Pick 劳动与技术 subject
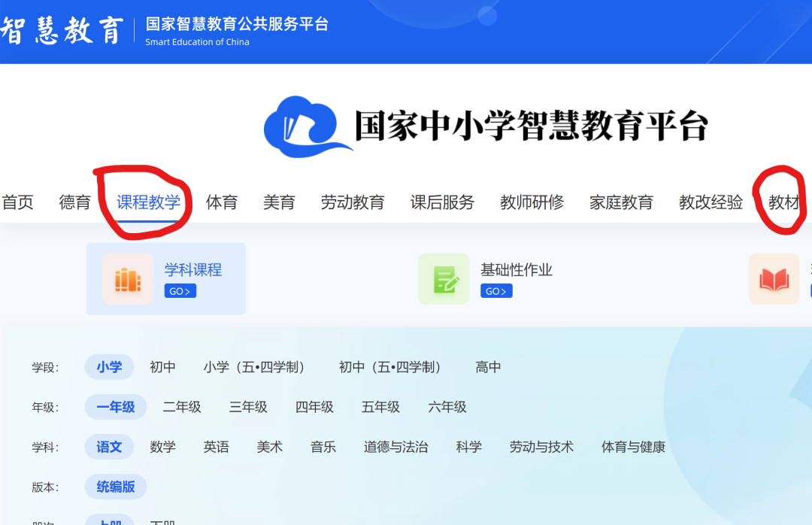The height and width of the screenshot is (525, 812). coord(541,448)
